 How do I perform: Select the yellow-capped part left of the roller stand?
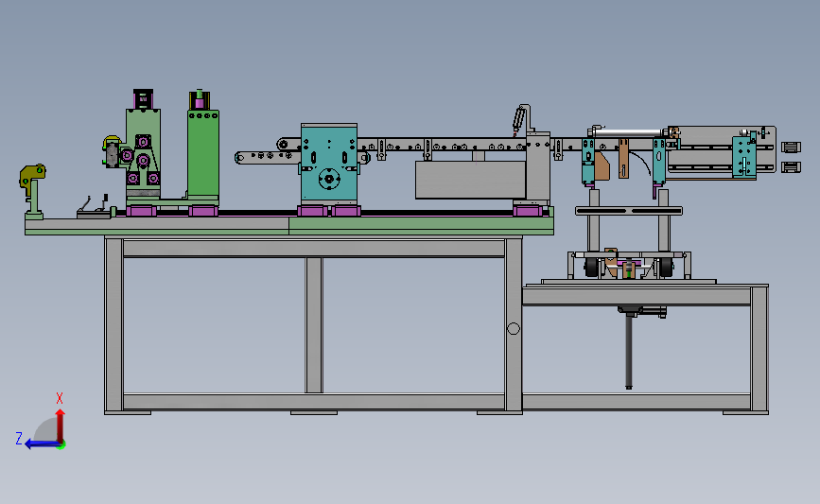point(112,152)
